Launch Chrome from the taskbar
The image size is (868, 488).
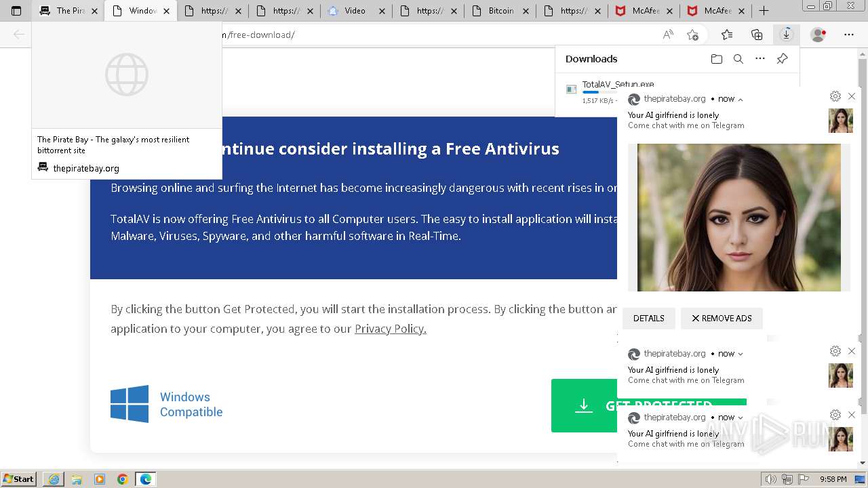123,479
